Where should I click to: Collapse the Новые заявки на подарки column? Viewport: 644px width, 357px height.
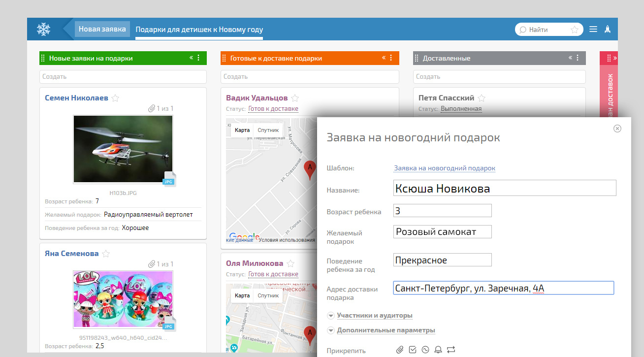191,58
